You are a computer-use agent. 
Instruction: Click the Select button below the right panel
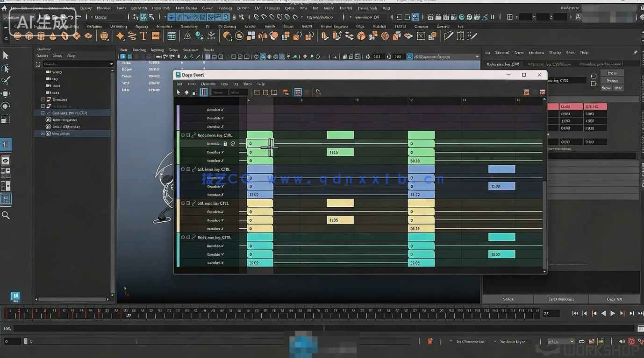[508, 299]
